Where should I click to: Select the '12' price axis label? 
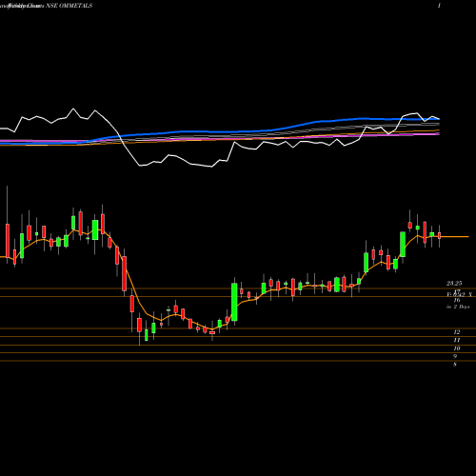tap(457, 332)
